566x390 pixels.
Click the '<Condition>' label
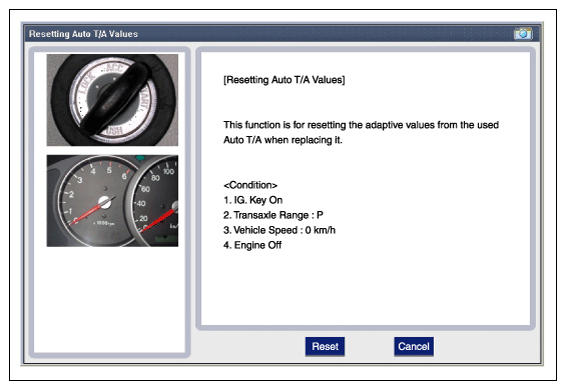click(250, 185)
